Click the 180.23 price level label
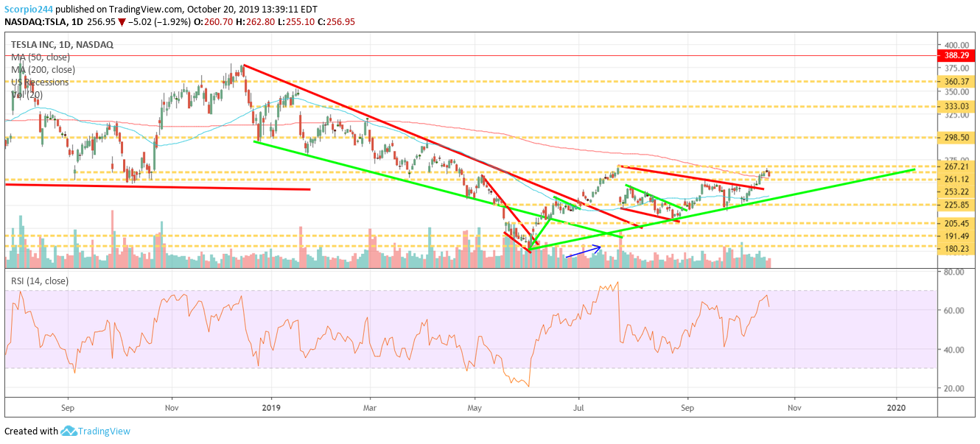Viewport: 980px width, 444px height. (958, 249)
